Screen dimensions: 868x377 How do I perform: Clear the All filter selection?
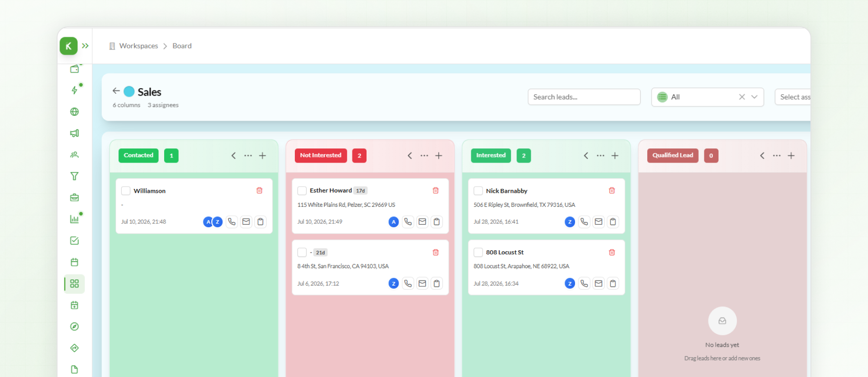[x=742, y=97]
